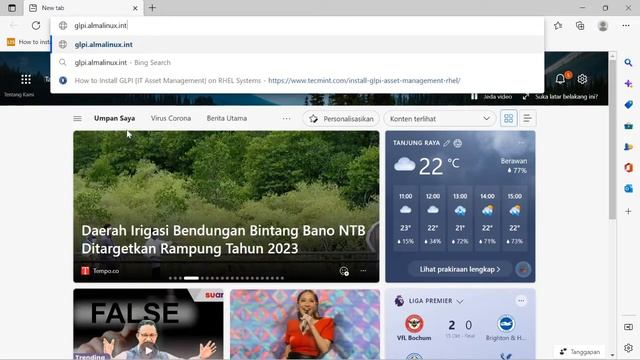The height and width of the screenshot is (360, 640).
Task: Open the Collections icon
Action: [580, 25]
